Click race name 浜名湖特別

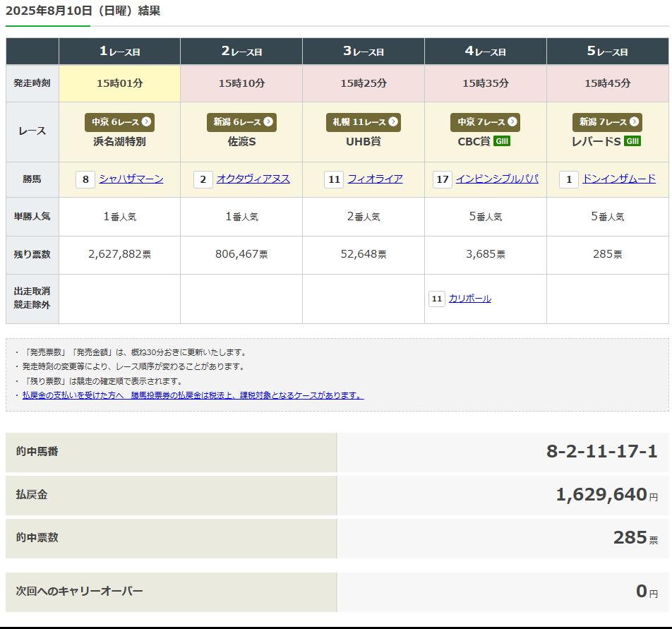pos(119,141)
